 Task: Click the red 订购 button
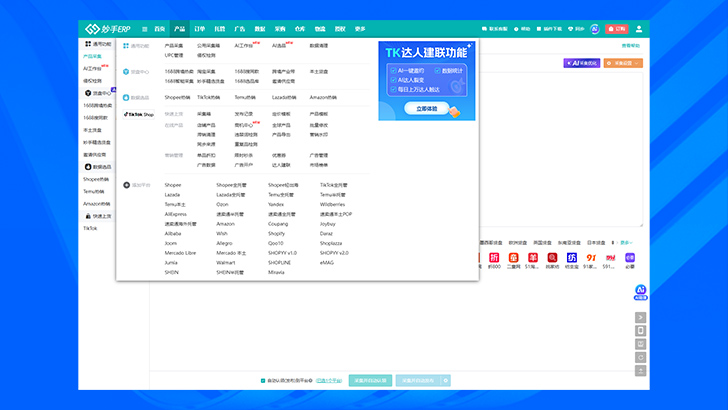click(617, 29)
